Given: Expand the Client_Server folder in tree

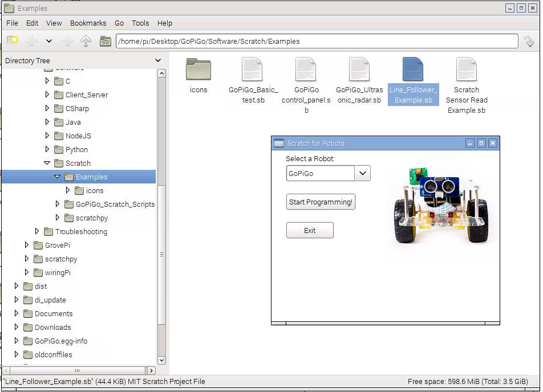Looking at the screenshot, I should tap(47, 95).
